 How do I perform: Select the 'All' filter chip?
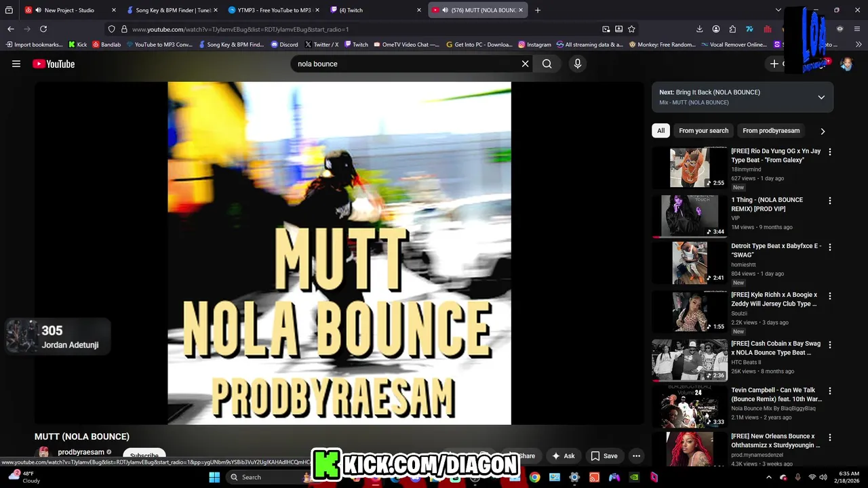pyautogui.click(x=660, y=131)
